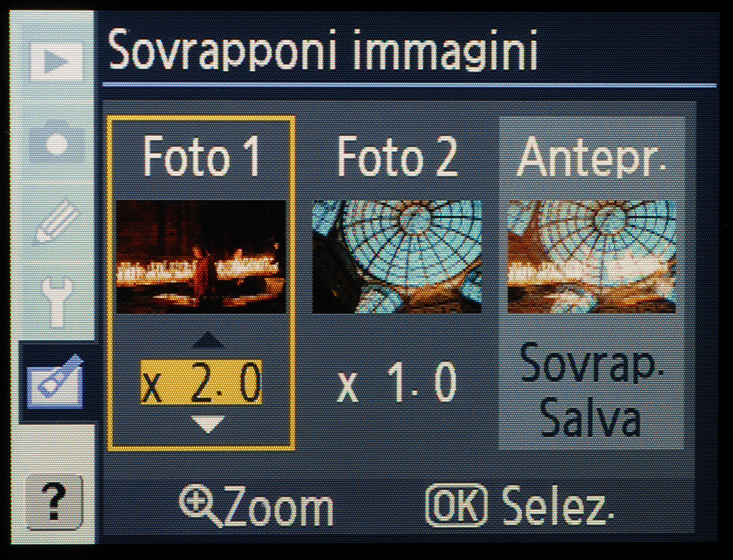Click the Foto 1 candles thumbnail
This screenshot has height=560, width=733.
(201, 257)
